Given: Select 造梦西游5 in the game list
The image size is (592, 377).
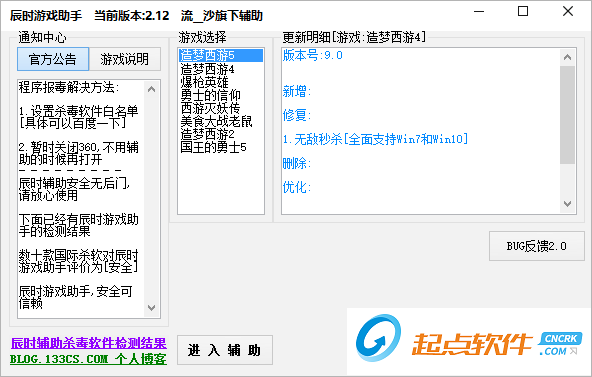Looking at the screenshot, I should pyautogui.click(x=221, y=55).
